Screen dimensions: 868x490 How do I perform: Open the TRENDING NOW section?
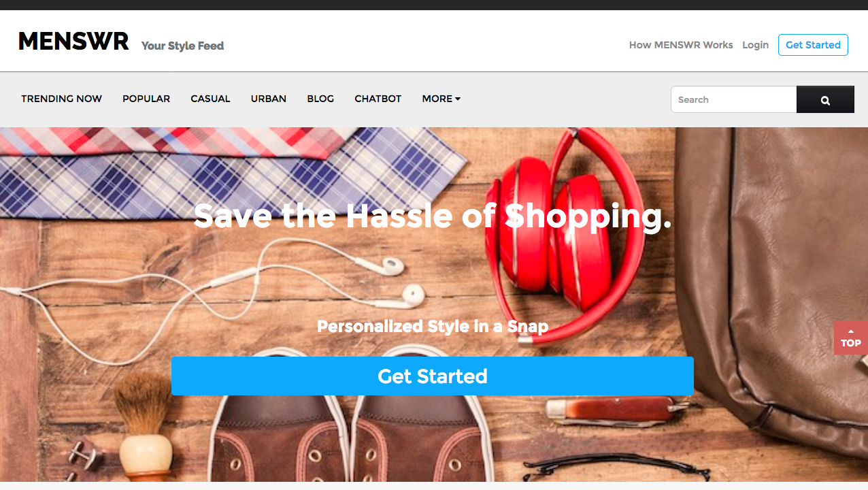(x=61, y=99)
